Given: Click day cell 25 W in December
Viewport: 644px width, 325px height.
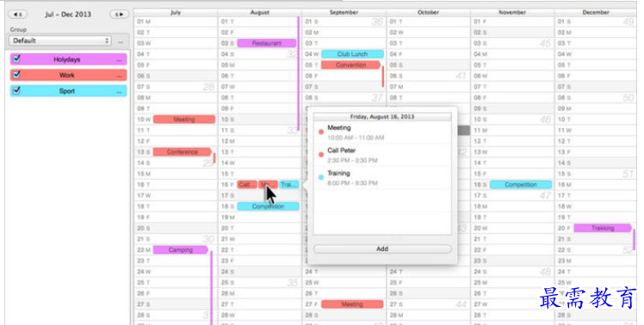Looking at the screenshot, I should 596,282.
